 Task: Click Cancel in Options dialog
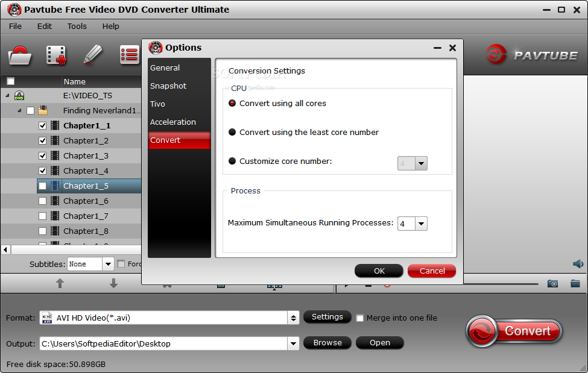[x=432, y=271]
